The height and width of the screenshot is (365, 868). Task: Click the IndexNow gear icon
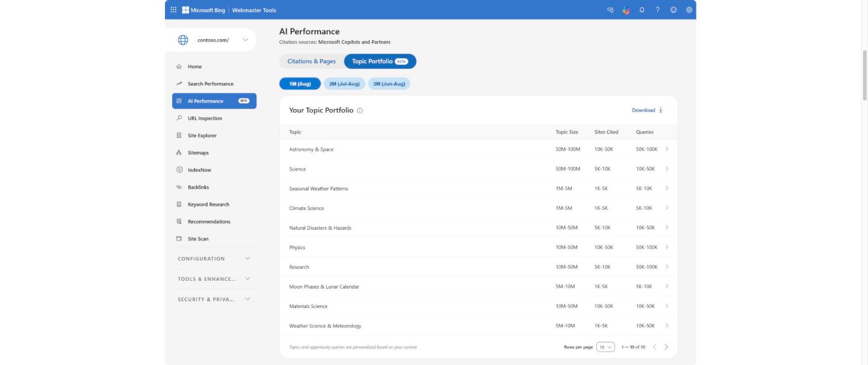(x=179, y=169)
